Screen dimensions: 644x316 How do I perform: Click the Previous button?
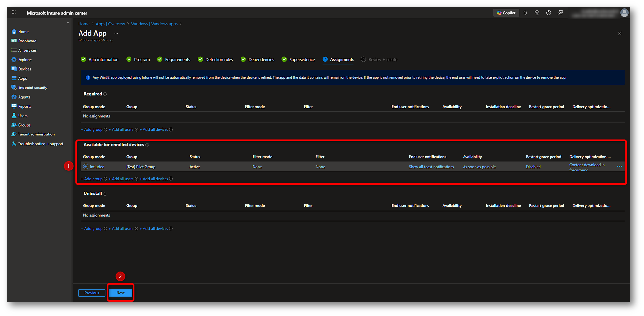(x=92, y=293)
